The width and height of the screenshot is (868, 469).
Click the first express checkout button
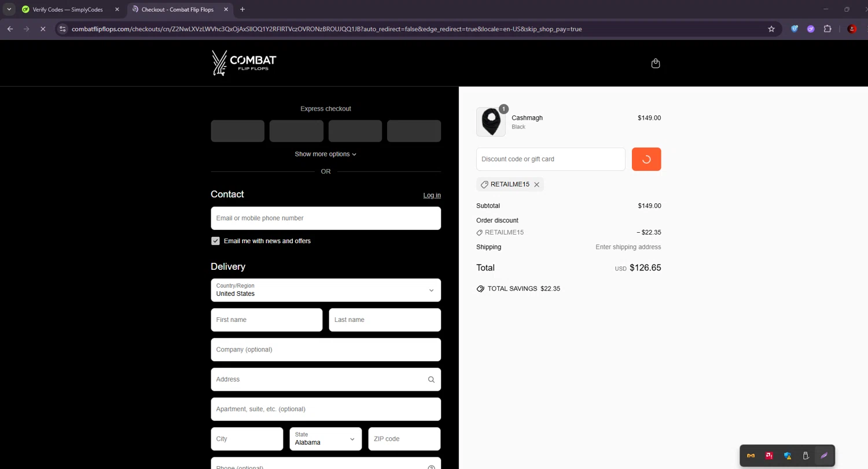(x=238, y=131)
